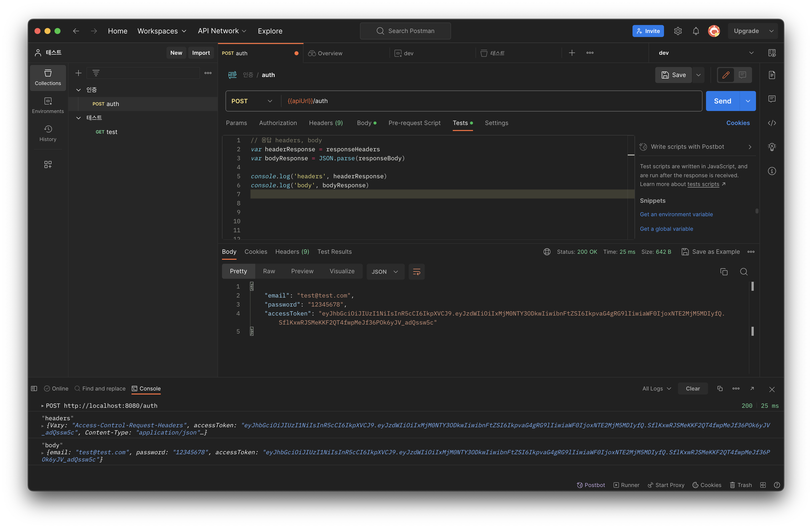Open the JSON format dropdown
Screen dimensions: 812x528
385,271
